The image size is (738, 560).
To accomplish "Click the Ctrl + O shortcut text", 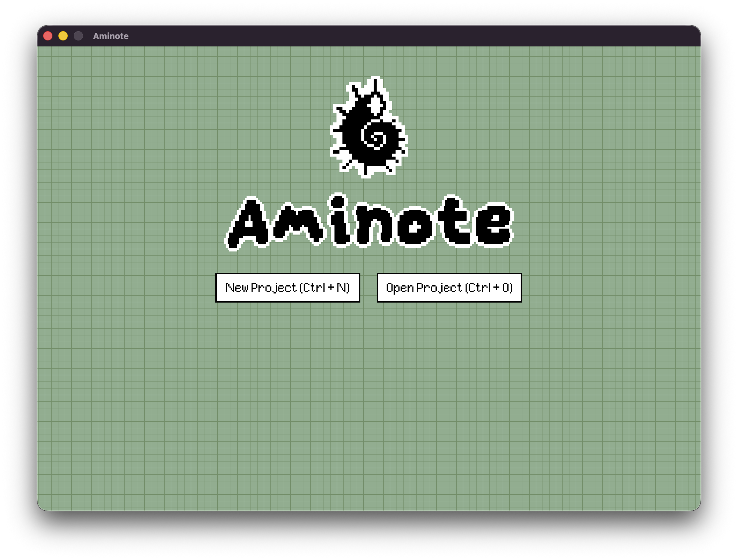I will 488,288.
